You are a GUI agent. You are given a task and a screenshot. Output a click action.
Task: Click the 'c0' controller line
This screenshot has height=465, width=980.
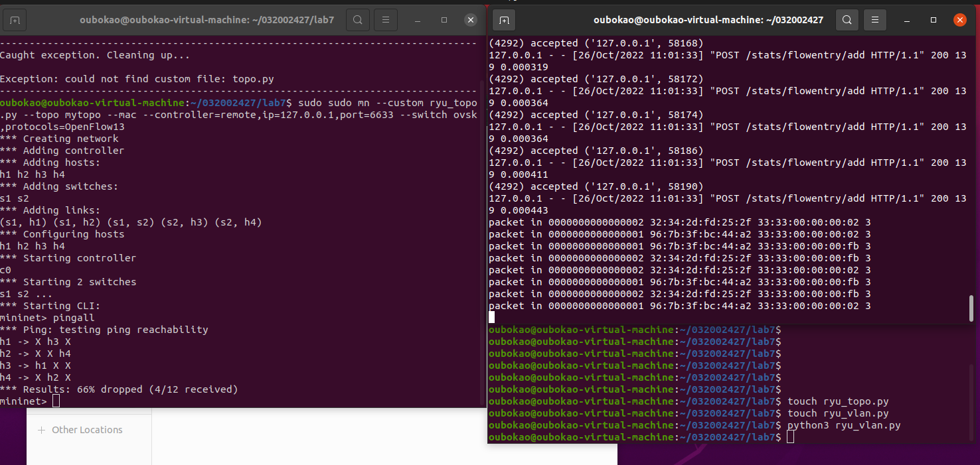[6, 270]
